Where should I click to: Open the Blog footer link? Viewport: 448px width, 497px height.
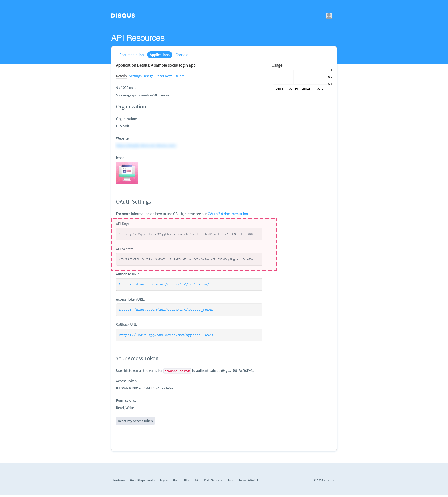[187, 480]
